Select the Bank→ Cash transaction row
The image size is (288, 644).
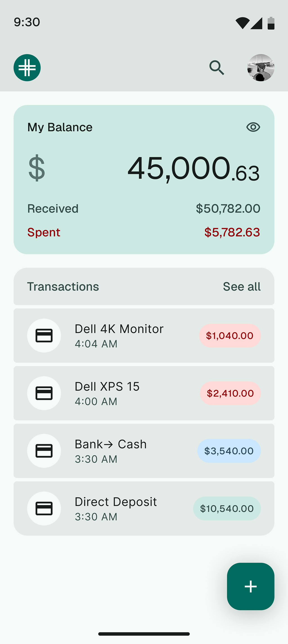tap(111, 451)
